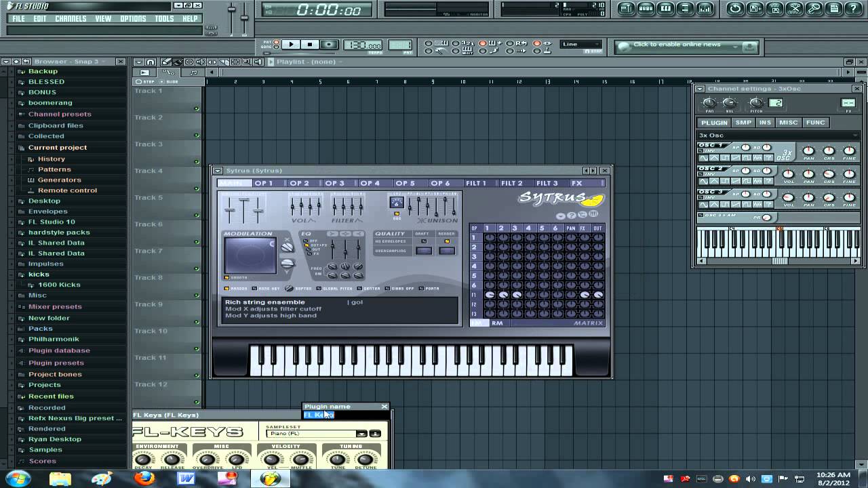The height and width of the screenshot is (488, 868).
Task: Click the undo history toolbar icon
Action: pyautogui.click(x=736, y=9)
